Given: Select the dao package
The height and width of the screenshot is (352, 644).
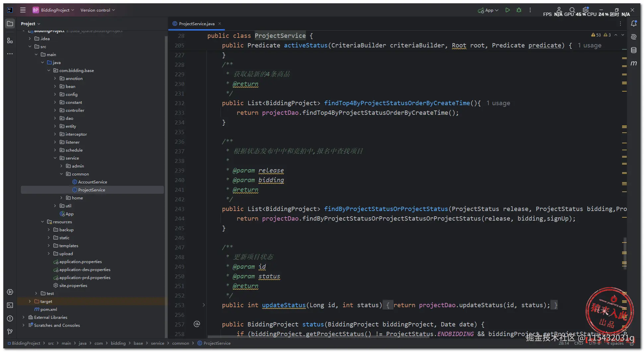Looking at the screenshot, I should 66,118.
